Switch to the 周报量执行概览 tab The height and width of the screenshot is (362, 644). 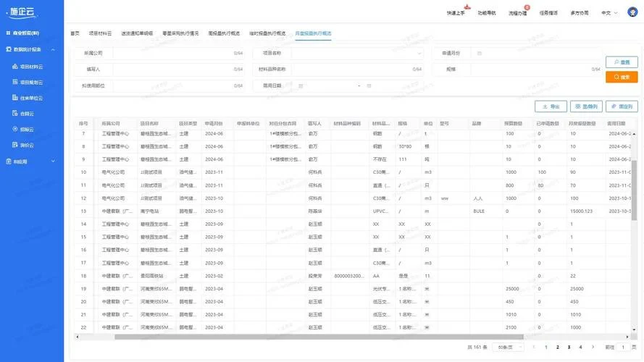(224, 33)
